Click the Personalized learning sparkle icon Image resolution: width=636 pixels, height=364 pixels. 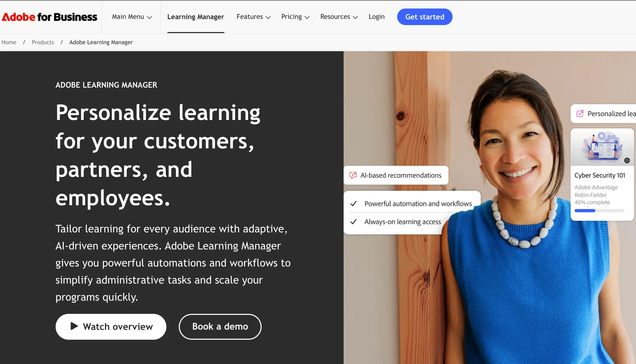pyautogui.click(x=580, y=113)
